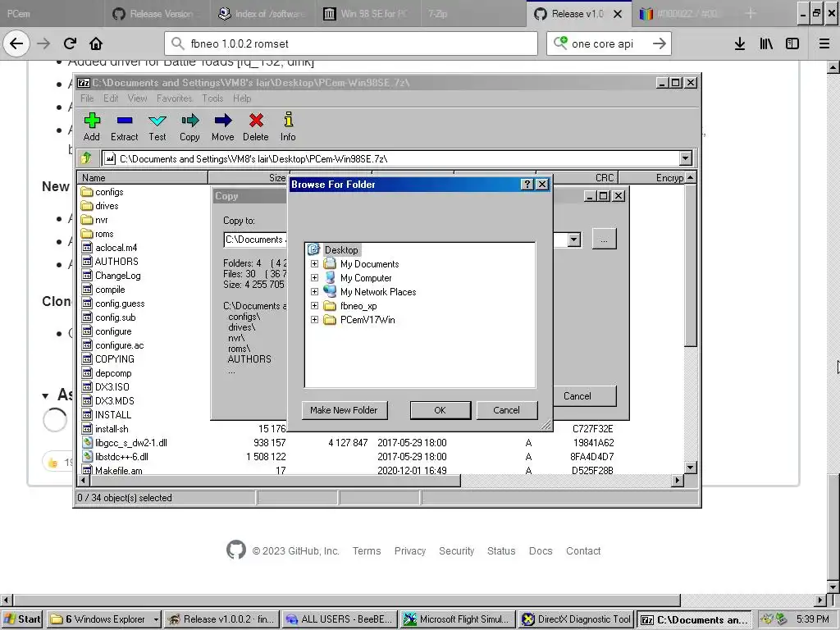Open the Docs footer link

coord(541,550)
